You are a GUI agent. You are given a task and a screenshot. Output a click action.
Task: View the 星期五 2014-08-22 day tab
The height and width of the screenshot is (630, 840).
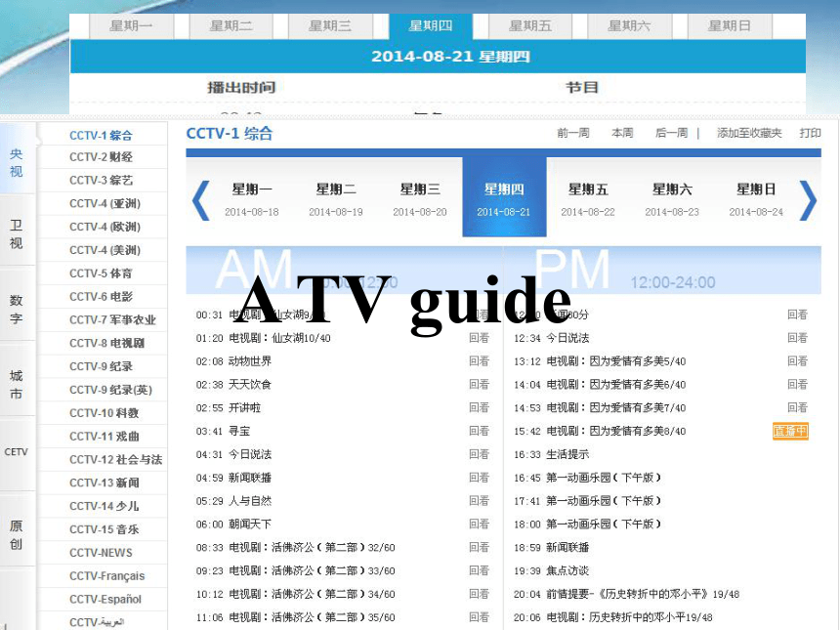(588, 199)
